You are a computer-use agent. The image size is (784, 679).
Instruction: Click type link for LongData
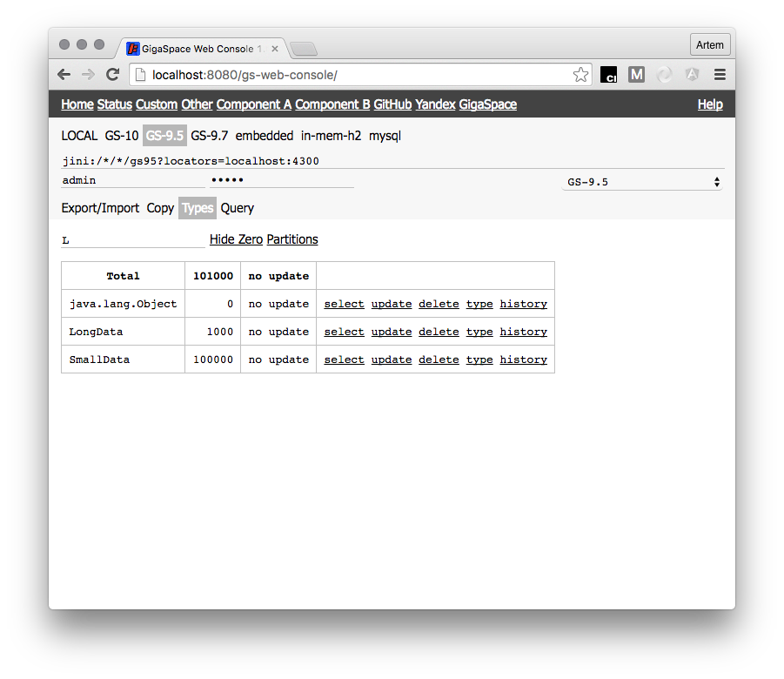point(479,332)
